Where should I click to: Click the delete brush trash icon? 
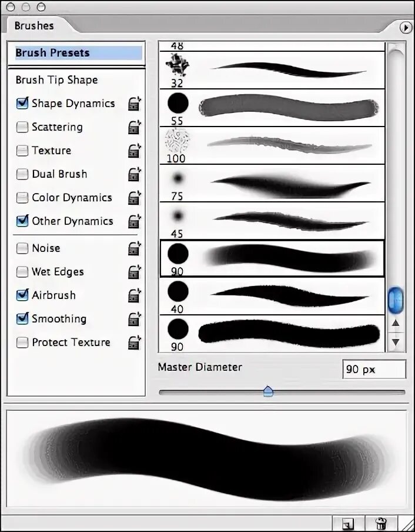(x=381, y=523)
